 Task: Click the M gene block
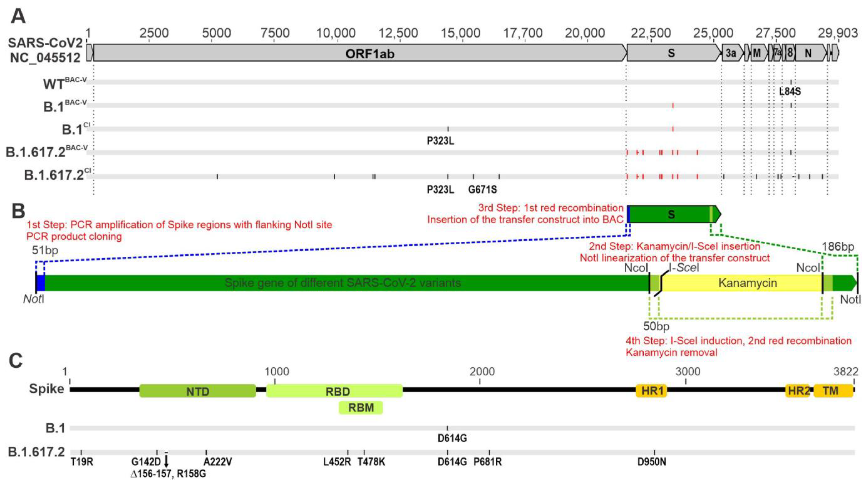(x=757, y=53)
